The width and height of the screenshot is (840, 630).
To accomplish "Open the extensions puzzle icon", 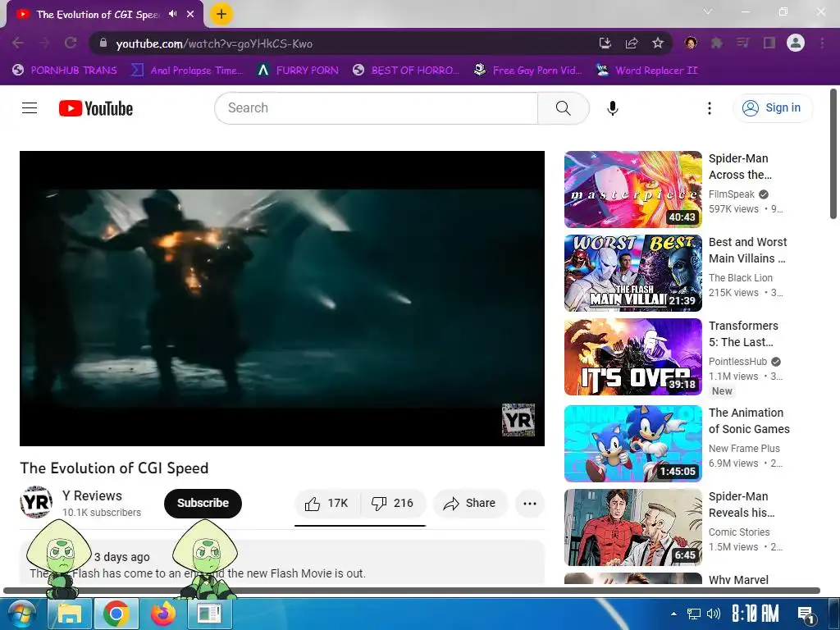I will pyautogui.click(x=716, y=43).
